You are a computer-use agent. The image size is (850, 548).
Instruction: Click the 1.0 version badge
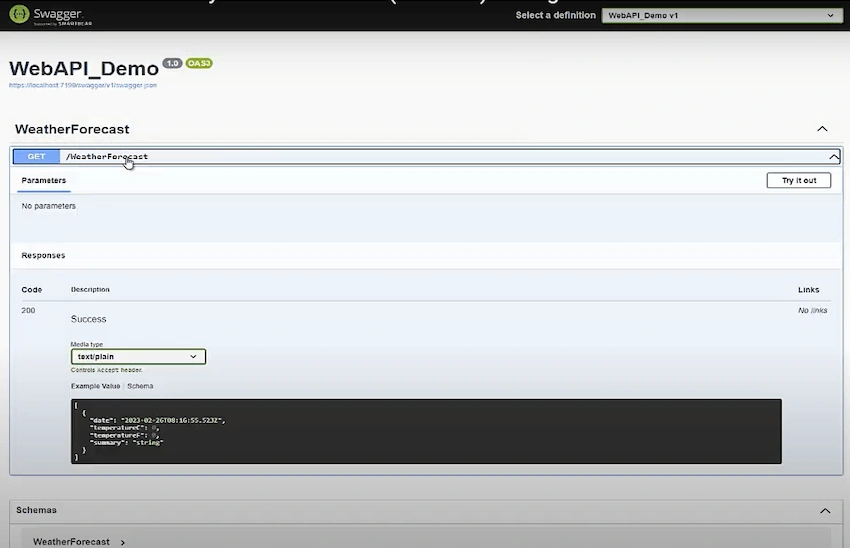click(x=172, y=63)
